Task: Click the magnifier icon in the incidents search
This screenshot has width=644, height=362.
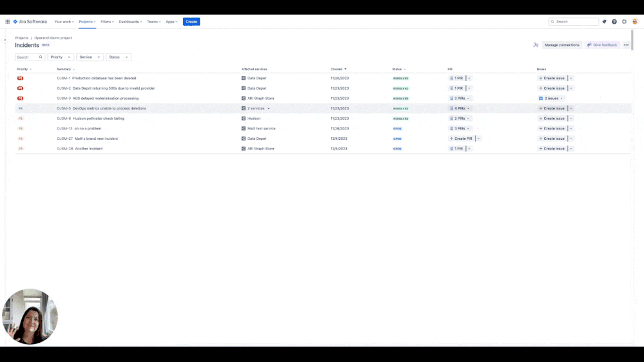Action: pos(41,57)
